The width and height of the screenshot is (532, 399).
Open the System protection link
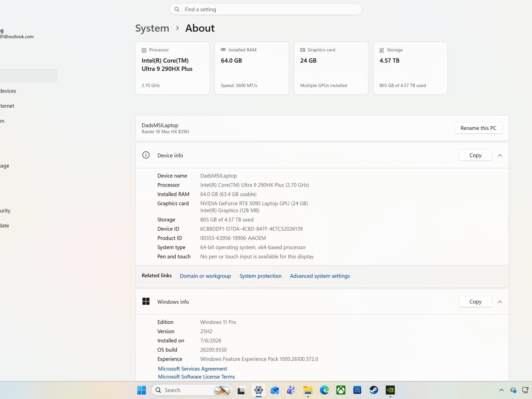coord(260,276)
